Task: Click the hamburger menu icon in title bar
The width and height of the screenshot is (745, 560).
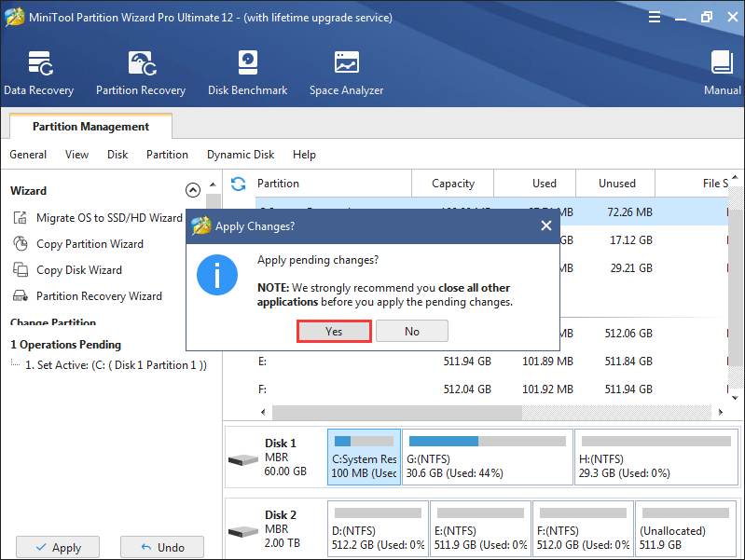Action: tap(655, 18)
